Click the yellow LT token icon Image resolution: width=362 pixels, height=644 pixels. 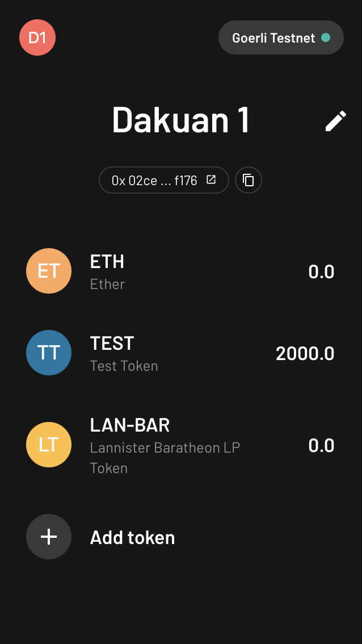[49, 445]
